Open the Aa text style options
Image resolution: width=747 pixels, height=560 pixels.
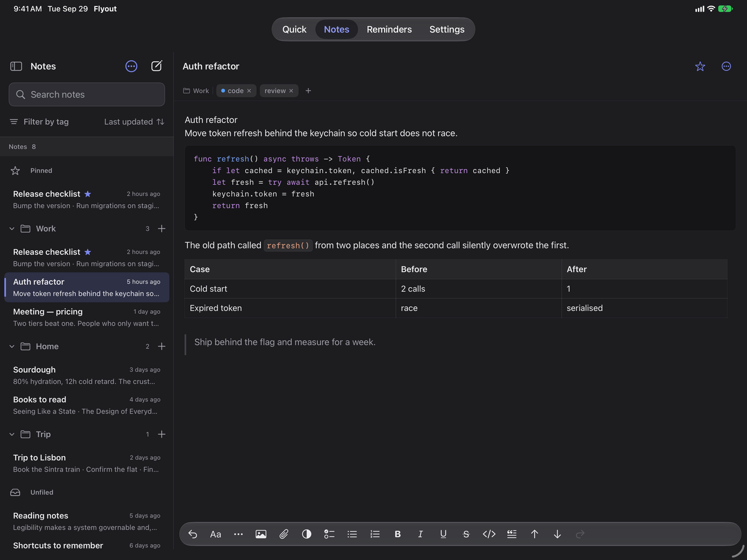pyautogui.click(x=215, y=534)
